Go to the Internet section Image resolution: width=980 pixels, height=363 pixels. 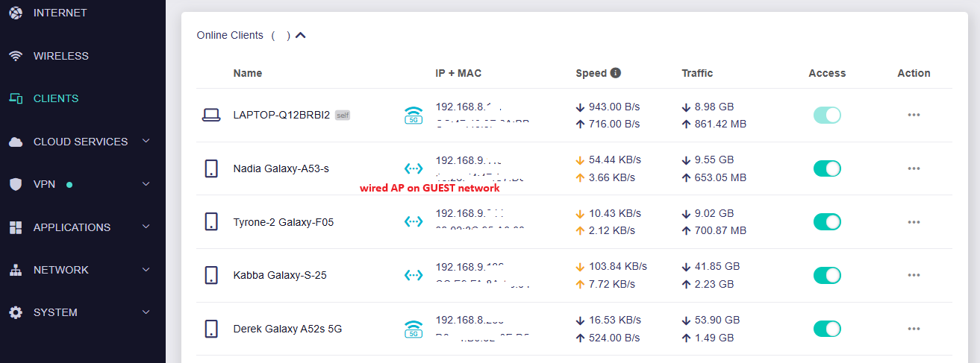click(x=60, y=13)
